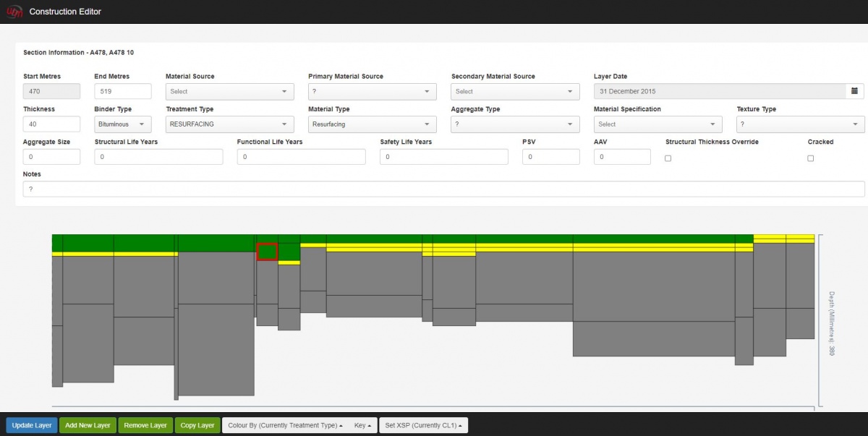
Task: Focus the PSV input field
Action: pos(550,157)
